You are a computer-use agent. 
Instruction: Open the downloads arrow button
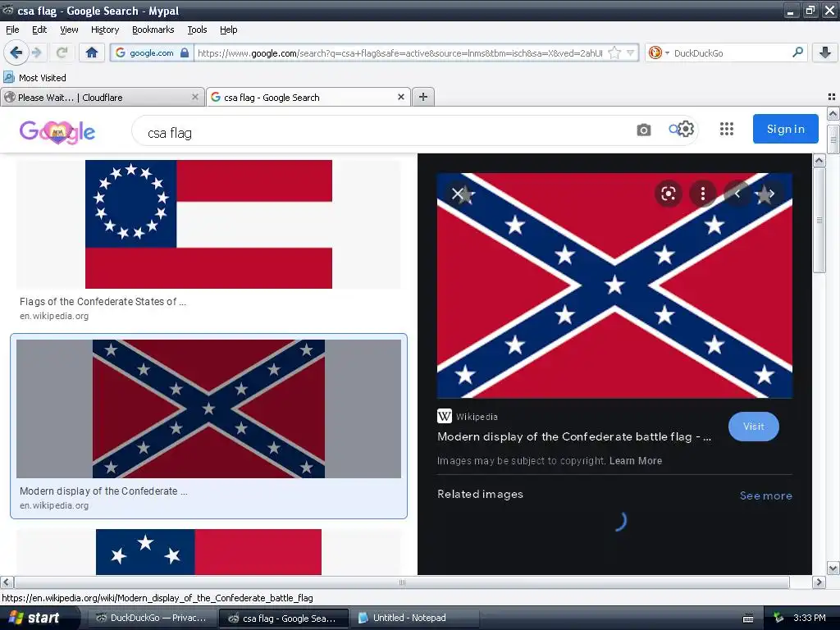[x=825, y=52]
